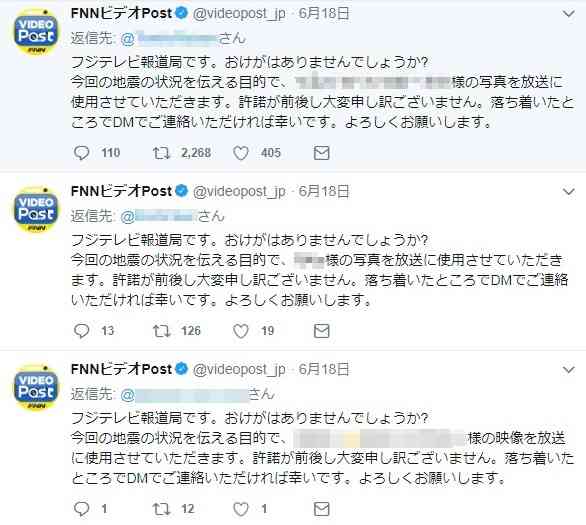Expand the second tweet's chevron options menu
Image resolution: width=586 pixels, height=525 pixels.
click(569, 192)
